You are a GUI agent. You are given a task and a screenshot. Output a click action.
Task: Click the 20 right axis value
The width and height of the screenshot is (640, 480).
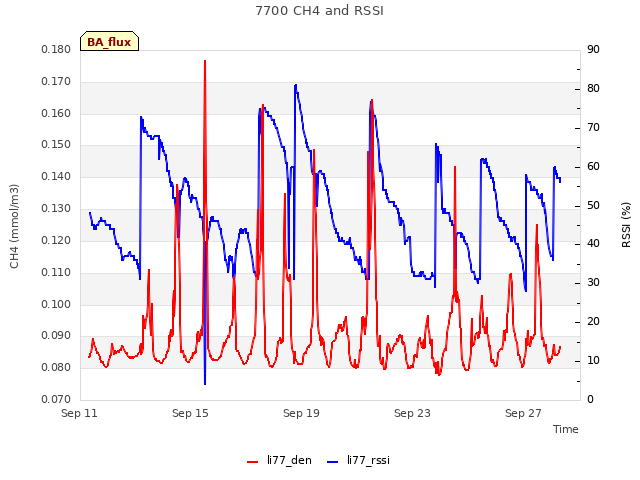tap(593, 322)
